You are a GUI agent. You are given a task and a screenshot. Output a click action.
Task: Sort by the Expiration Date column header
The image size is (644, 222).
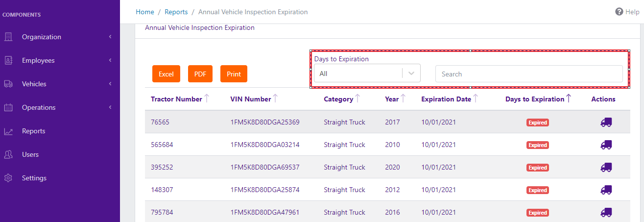pos(446,99)
